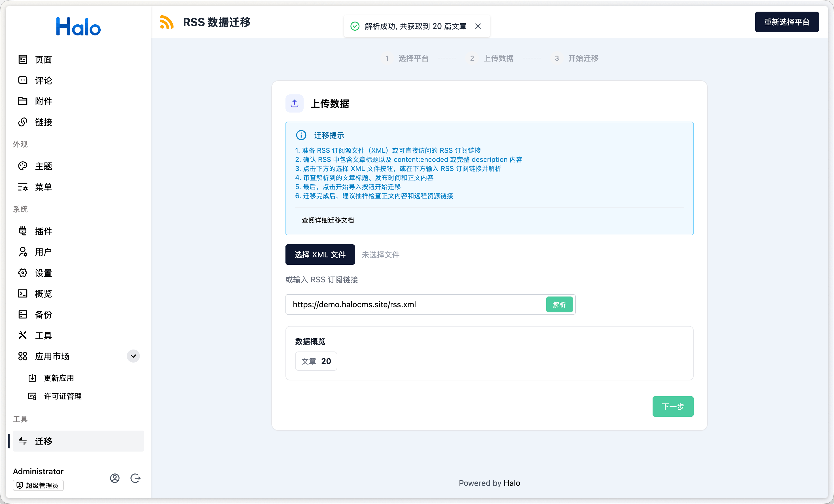Image resolution: width=834 pixels, height=504 pixels.
Task: Click the 链接 link icon in sidebar
Action: (23, 122)
